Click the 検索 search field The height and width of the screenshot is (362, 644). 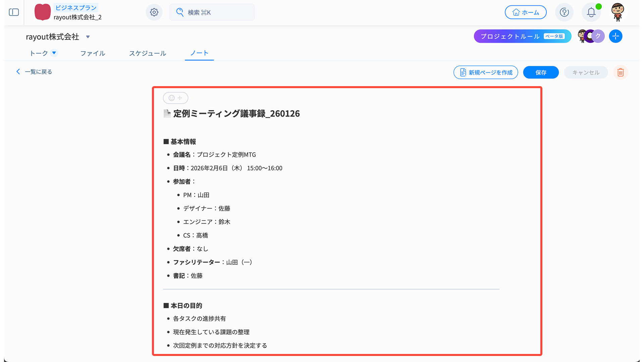pyautogui.click(x=212, y=12)
